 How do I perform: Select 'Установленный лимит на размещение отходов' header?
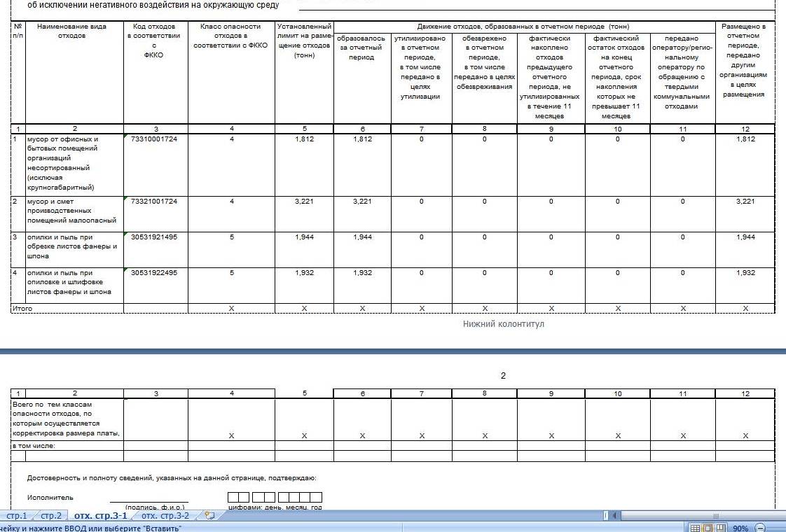click(304, 73)
